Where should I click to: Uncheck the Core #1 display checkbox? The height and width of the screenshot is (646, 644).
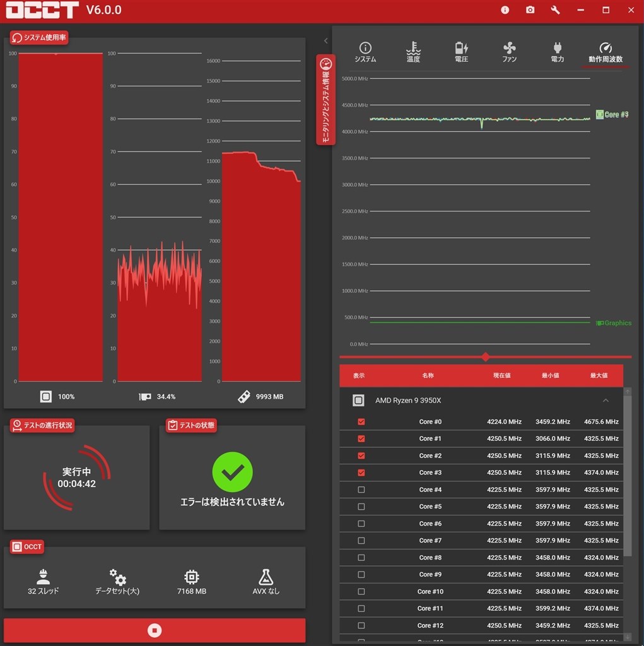(x=361, y=438)
